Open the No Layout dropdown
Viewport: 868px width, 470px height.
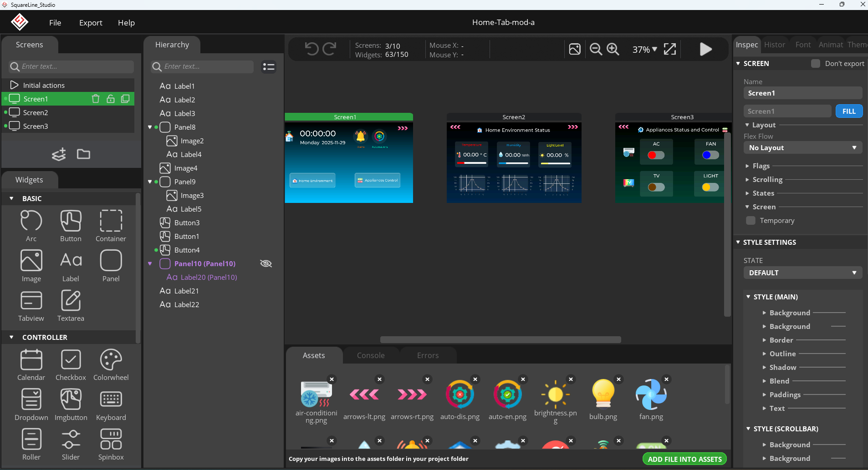(802, 148)
